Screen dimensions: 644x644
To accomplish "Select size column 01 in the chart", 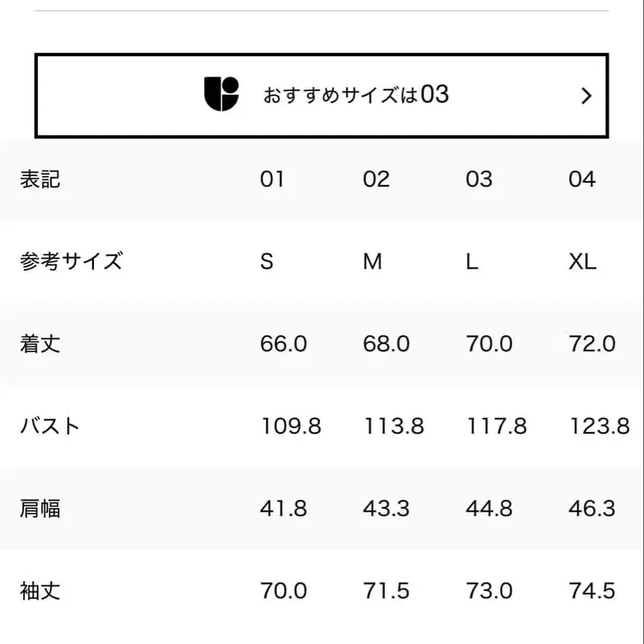I will (x=273, y=179).
